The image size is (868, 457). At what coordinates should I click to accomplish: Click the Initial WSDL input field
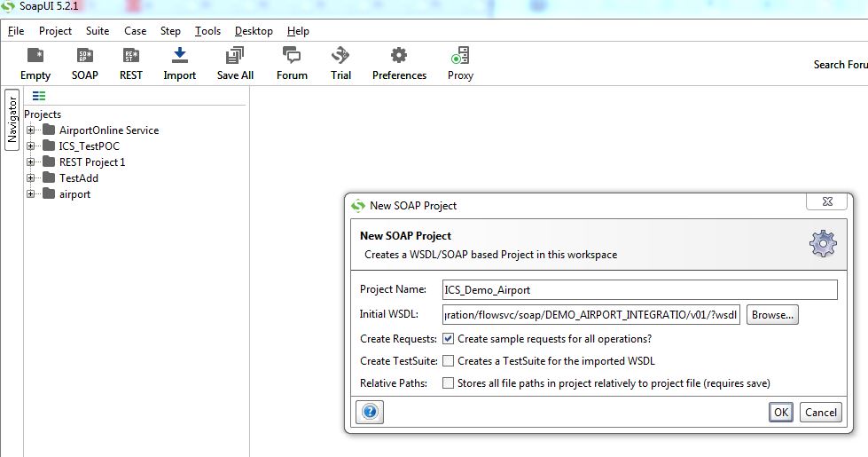point(591,315)
